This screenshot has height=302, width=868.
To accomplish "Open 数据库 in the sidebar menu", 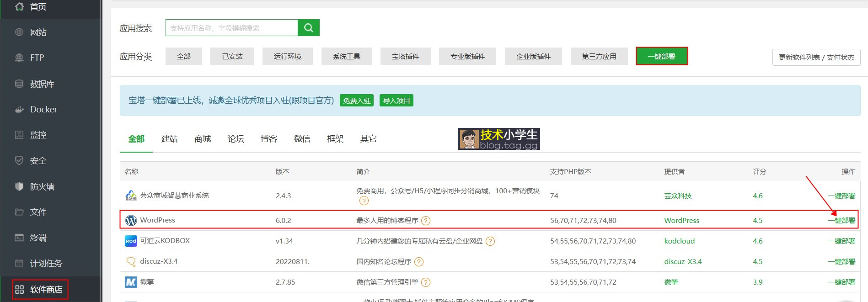I will point(42,84).
